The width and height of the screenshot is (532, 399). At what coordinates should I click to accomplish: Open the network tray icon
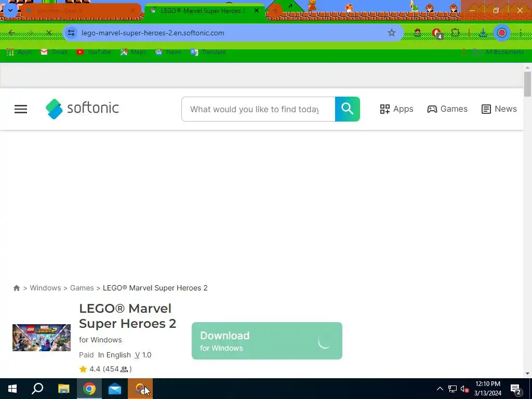453,389
